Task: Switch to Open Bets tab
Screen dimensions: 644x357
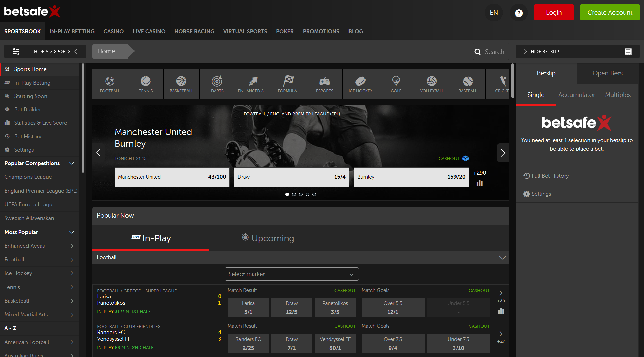Action: pyautogui.click(x=607, y=73)
